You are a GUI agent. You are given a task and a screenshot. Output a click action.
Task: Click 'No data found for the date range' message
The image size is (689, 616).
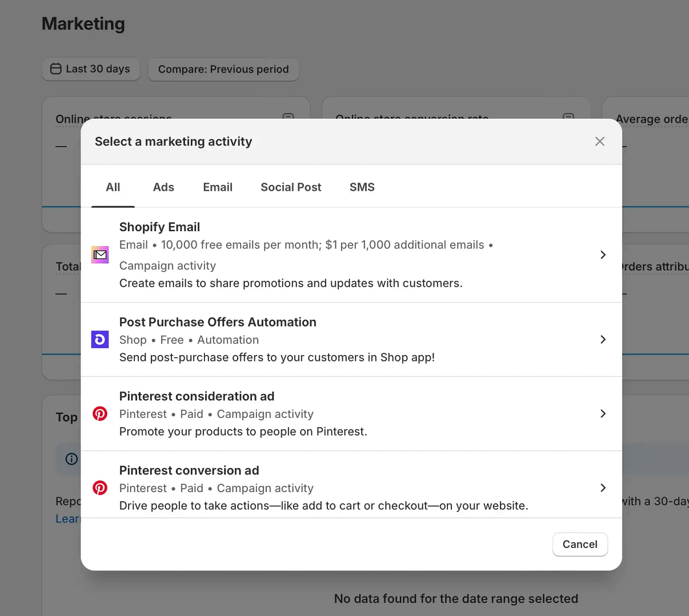coord(456,599)
